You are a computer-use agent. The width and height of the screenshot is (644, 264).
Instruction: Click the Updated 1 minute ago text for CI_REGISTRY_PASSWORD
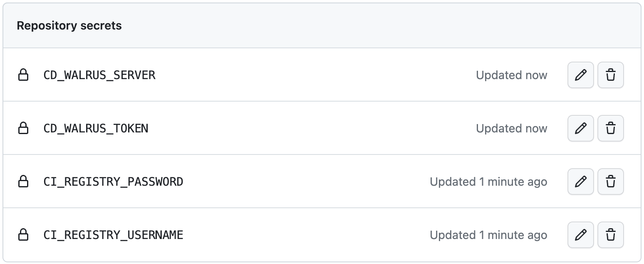pos(488,182)
